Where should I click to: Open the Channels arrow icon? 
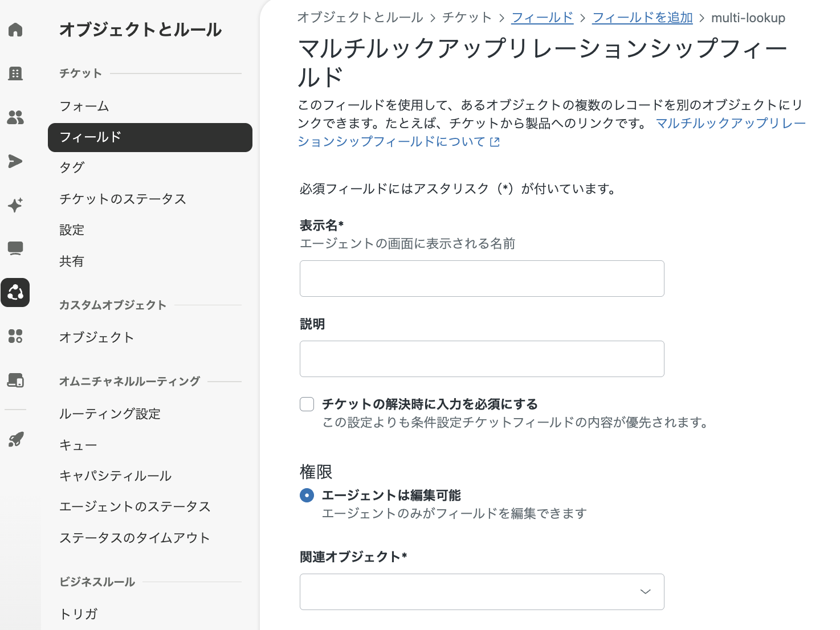tap(15, 161)
